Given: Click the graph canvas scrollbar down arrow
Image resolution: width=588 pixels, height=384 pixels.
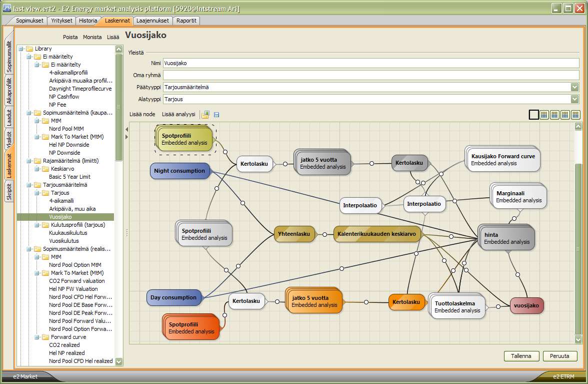Looking at the screenshot, I should [x=578, y=339].
